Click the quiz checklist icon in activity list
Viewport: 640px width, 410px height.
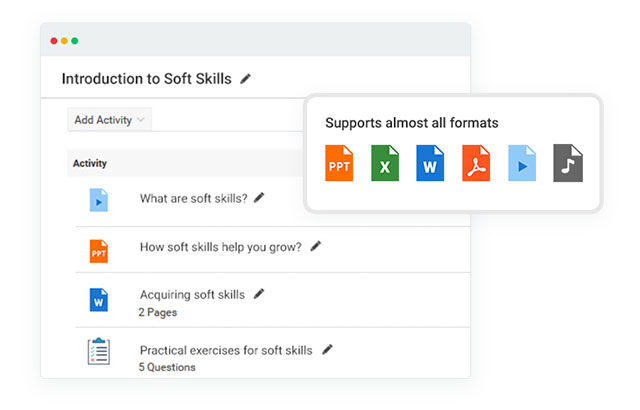pyautogui.click(x=98, y=353)
